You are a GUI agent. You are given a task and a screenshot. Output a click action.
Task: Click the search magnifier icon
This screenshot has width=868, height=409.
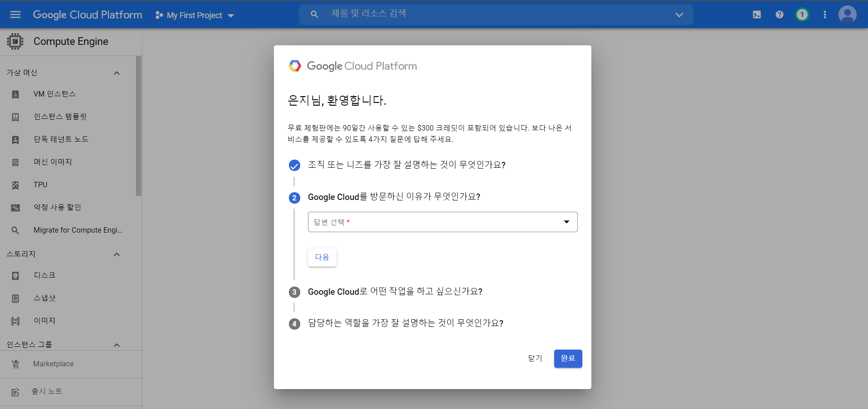[314, 15]
